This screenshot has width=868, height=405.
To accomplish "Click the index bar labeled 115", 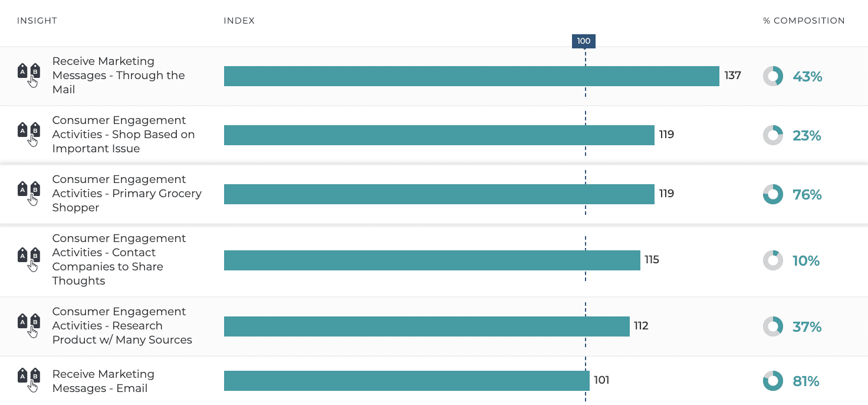I will pos(432,260).
